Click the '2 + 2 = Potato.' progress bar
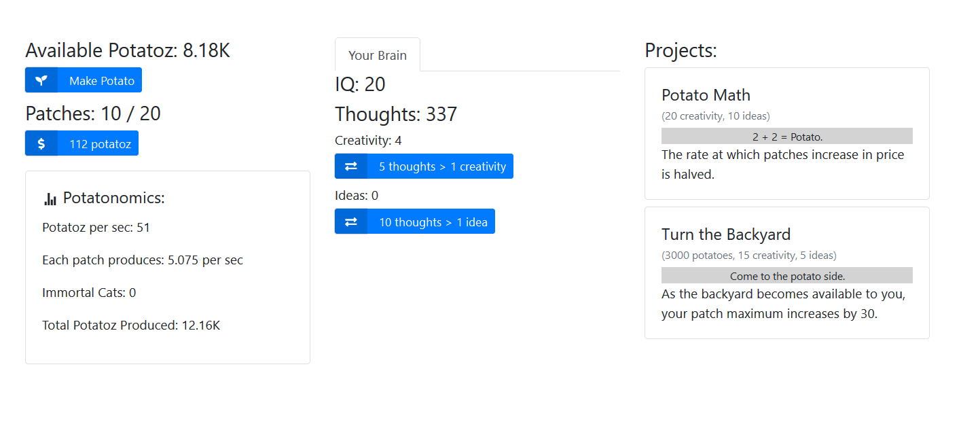 [787, 136]
